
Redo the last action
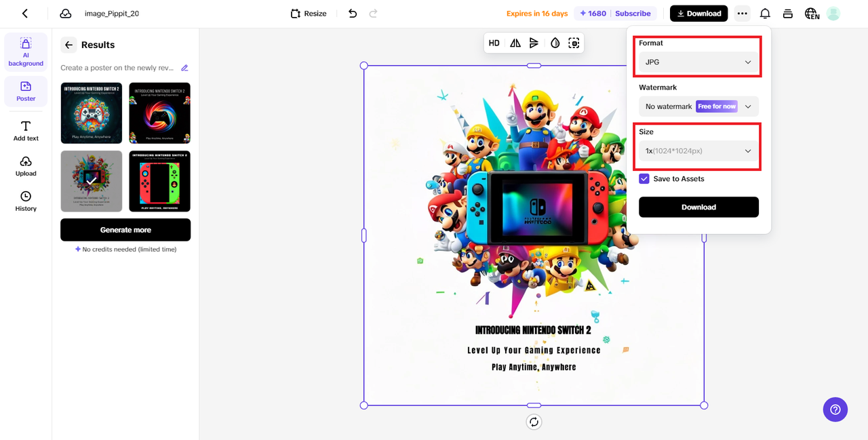[x=373, y=14]
